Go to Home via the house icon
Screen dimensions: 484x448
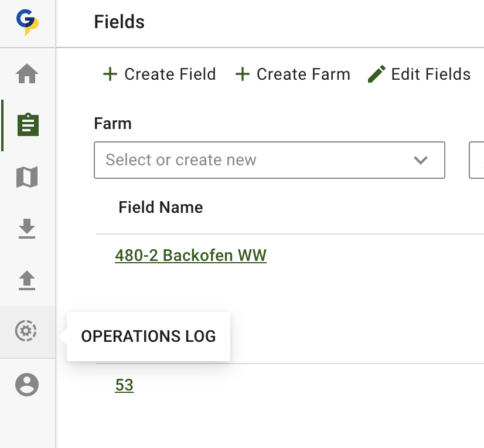point(27,74)
